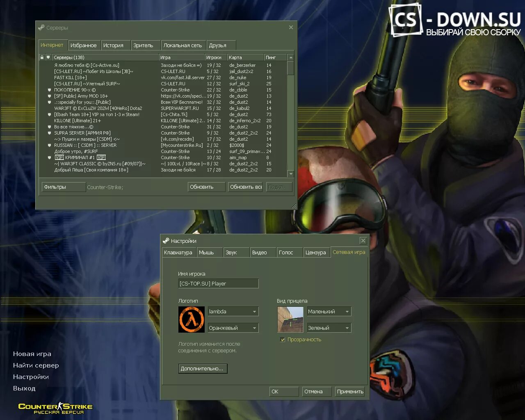Click the server list vertical scrollbar thumb
525x420 pixels.
pos(291,68)
